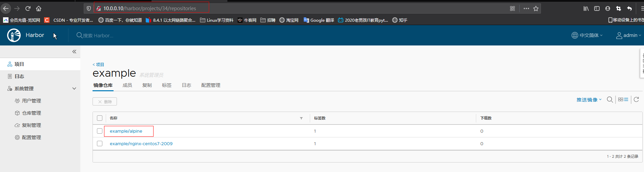Click the screenshot crop icon
The height and width of the screenshot is (172, 644).
[619, 8]
